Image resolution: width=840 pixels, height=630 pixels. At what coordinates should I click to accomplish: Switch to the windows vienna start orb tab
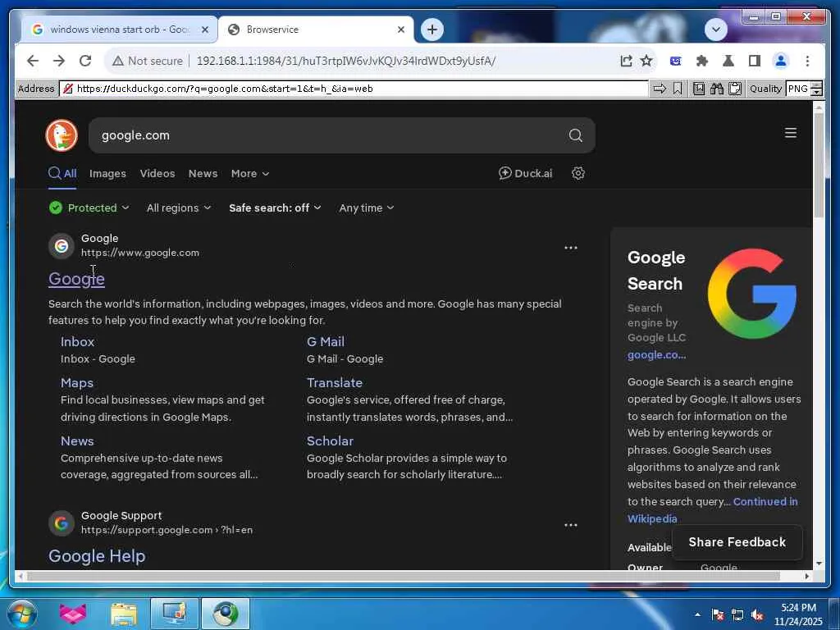(x=120, y=30)
